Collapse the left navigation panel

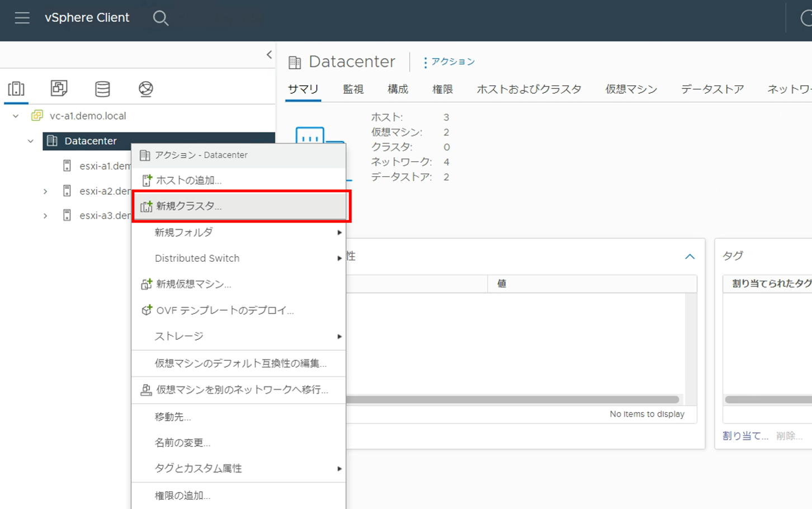[269, 55]
